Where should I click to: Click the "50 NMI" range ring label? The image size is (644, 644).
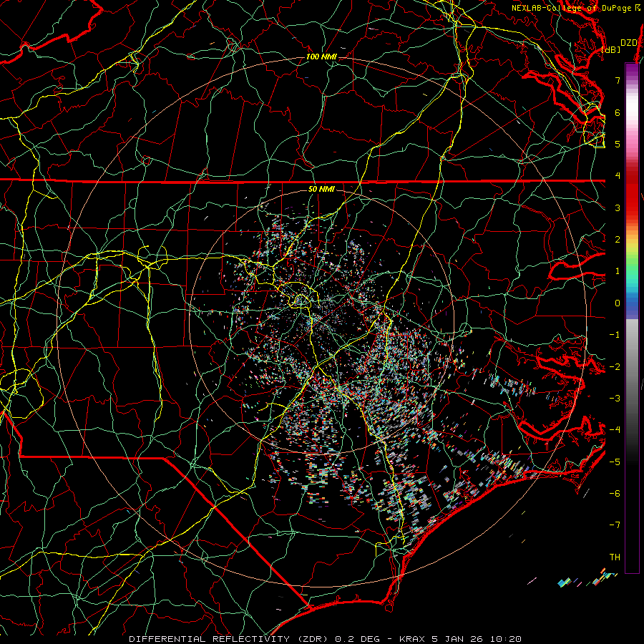coord(321,189)
